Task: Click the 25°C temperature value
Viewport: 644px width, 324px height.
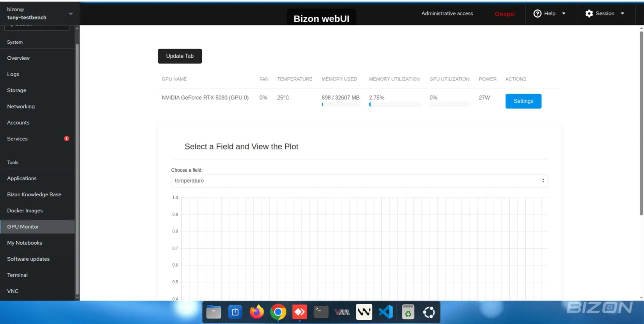Action: coord(283,98)
